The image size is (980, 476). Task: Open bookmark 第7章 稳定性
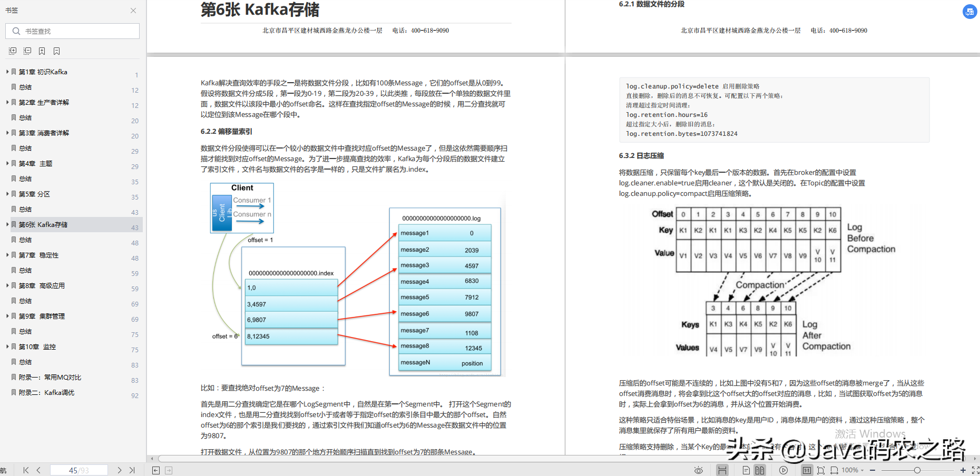(38, 255)
